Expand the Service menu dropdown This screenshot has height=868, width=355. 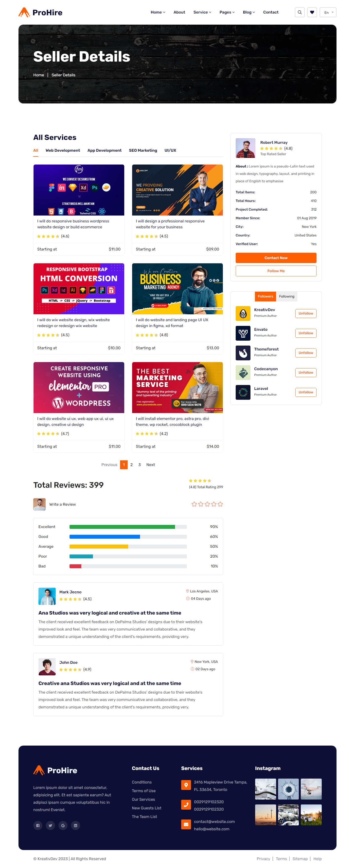coord(202,13)
